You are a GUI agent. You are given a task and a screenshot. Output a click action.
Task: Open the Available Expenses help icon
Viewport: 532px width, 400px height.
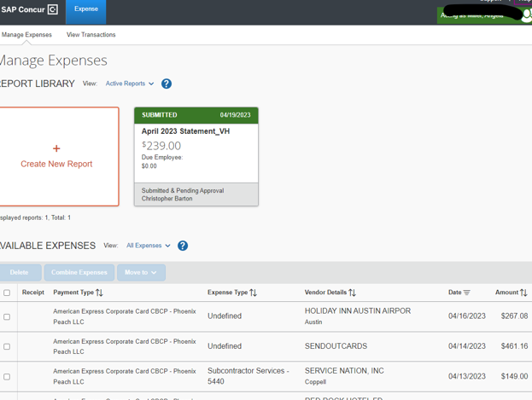[183, 246]
